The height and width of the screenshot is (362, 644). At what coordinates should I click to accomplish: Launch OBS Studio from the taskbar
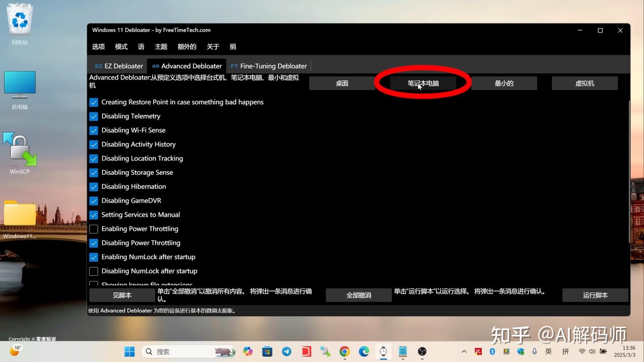[x=421, y=352]
